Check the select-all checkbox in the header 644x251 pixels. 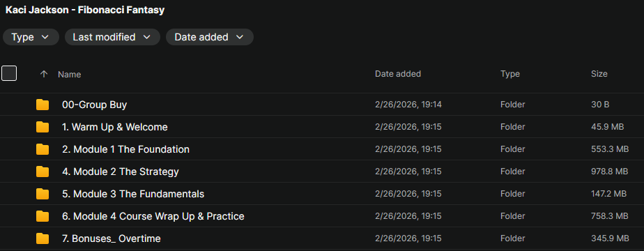coord(9,73)
